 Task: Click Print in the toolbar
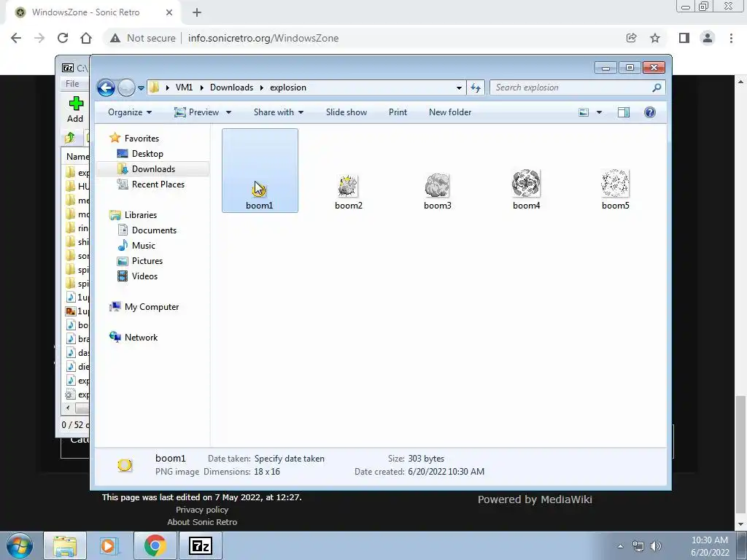[398, 112]
